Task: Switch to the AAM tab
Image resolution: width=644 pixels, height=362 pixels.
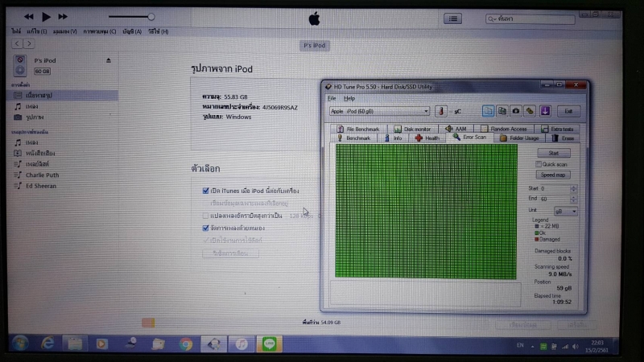Action: coord(456,129)
